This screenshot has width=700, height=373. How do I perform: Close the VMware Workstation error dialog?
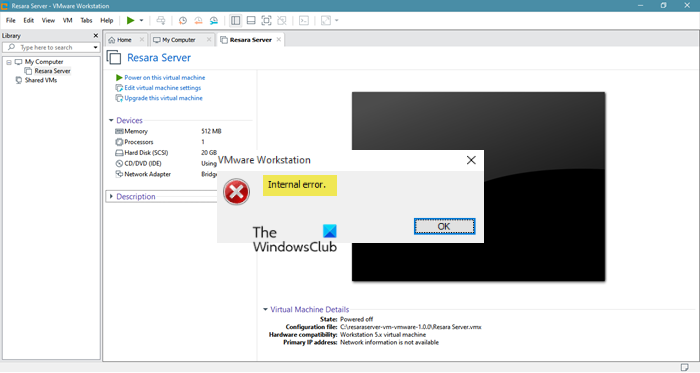(471, 160)
